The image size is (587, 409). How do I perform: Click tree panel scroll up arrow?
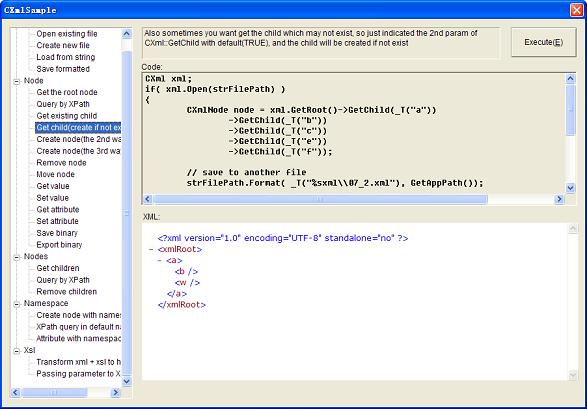click(127, 34)
